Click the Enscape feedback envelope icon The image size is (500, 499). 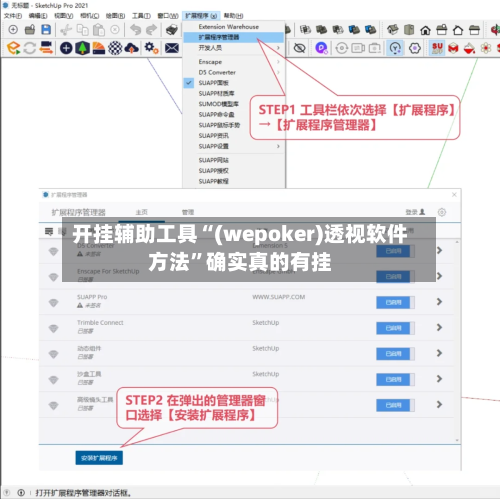172,48
